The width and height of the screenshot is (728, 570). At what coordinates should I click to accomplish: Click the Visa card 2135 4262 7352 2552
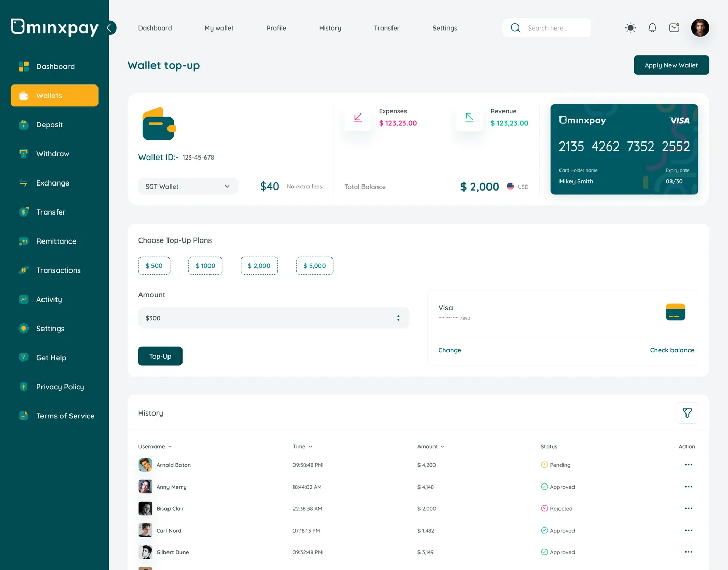click(624, 149)
